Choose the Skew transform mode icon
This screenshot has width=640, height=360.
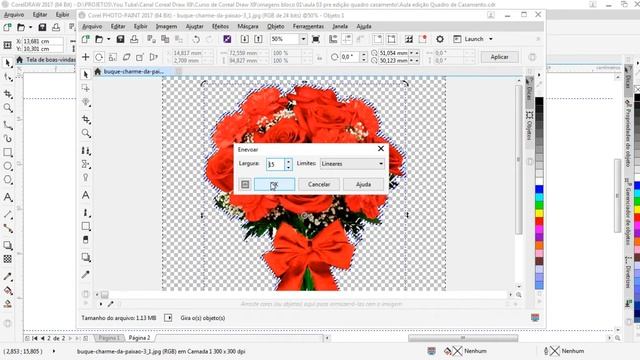tap(127, 57)
